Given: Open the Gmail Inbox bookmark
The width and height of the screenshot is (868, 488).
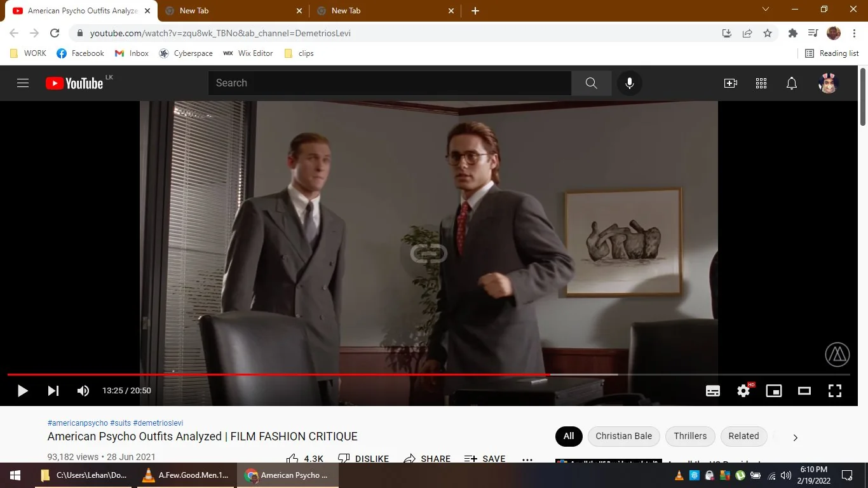Looking at the screenshot, I should click(132, 53).
